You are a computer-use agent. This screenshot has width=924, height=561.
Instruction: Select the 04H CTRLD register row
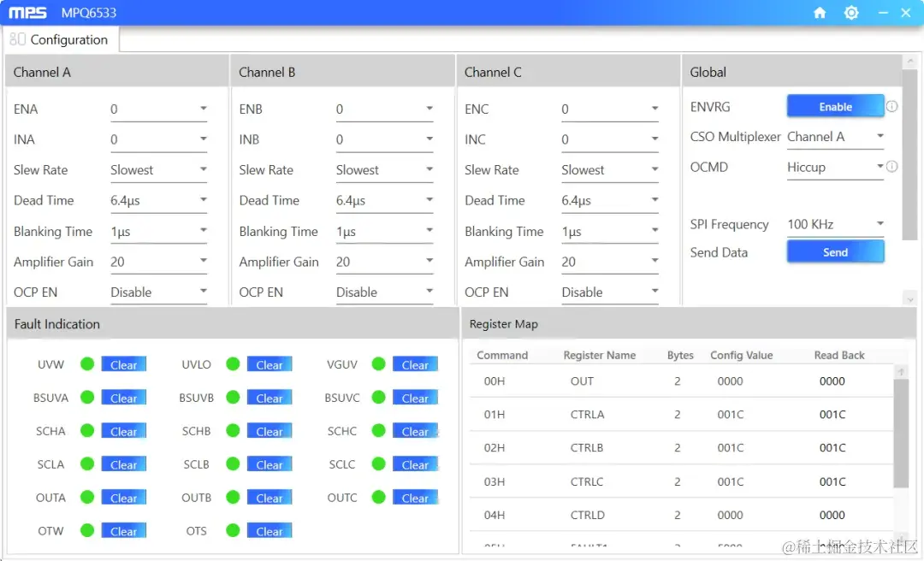point(681,515)
